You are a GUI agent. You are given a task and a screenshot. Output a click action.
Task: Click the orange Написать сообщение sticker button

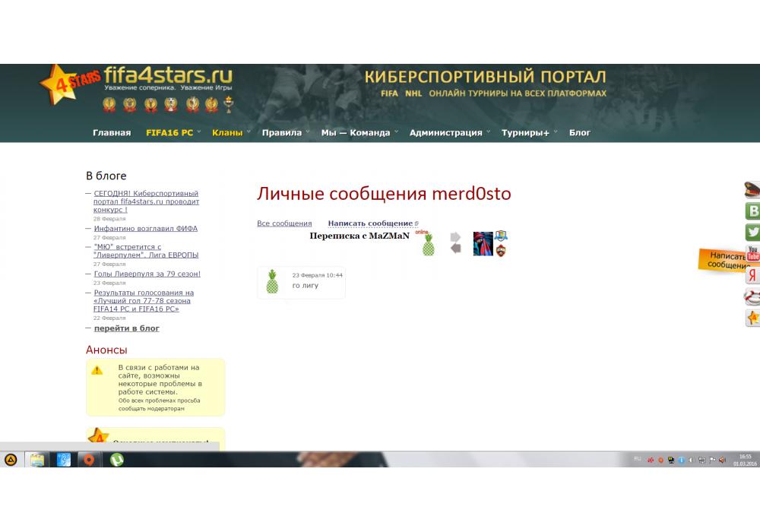724,261
